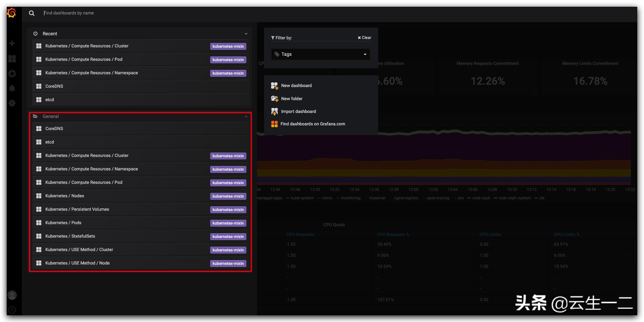Collapse the Recent dashboards section

(x=246, y=34)
